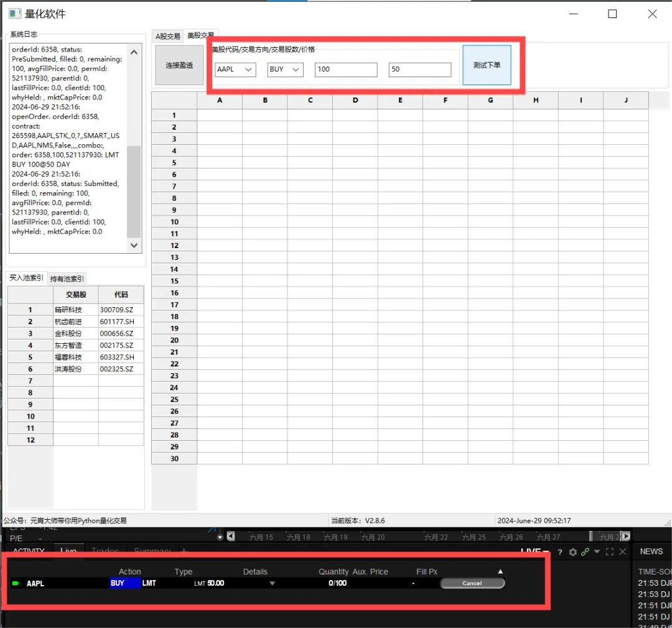This screenshot has height=628, width=672.
Task: Select the 买入池索引 tab
Action: tap(26, 278)
